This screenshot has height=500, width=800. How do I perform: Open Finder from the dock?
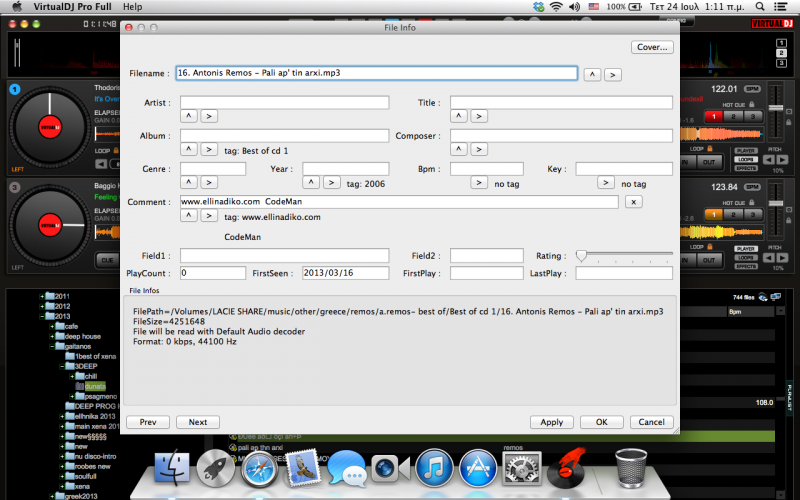172,468
